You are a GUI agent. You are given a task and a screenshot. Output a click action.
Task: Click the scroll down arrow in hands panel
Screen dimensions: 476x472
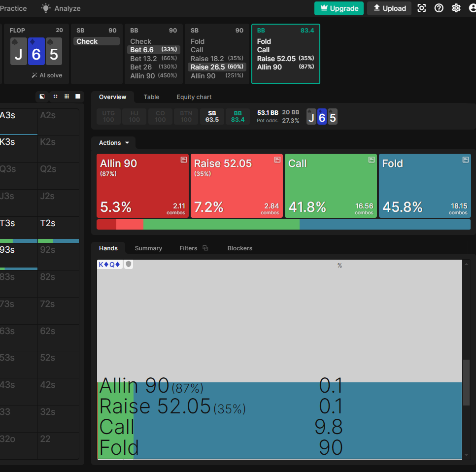point(466,455)
